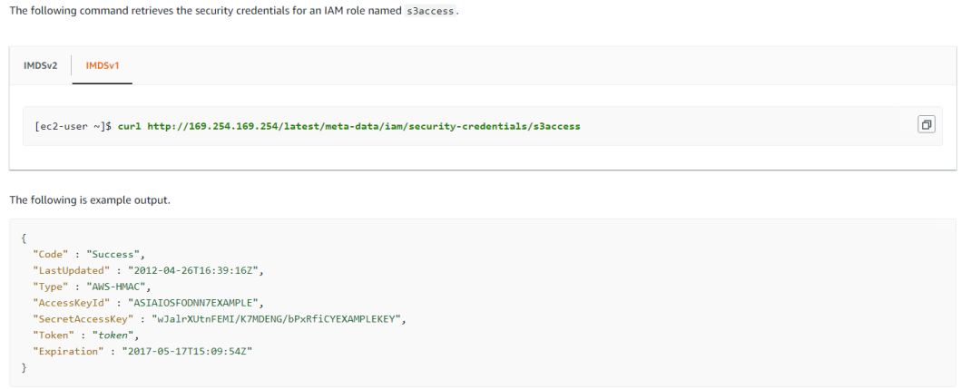Screen dimensions: 980x389
Task: Click the AccessKeyId value ASIAIOSFODNN7EXAMPLE
Action: (209, 303)
